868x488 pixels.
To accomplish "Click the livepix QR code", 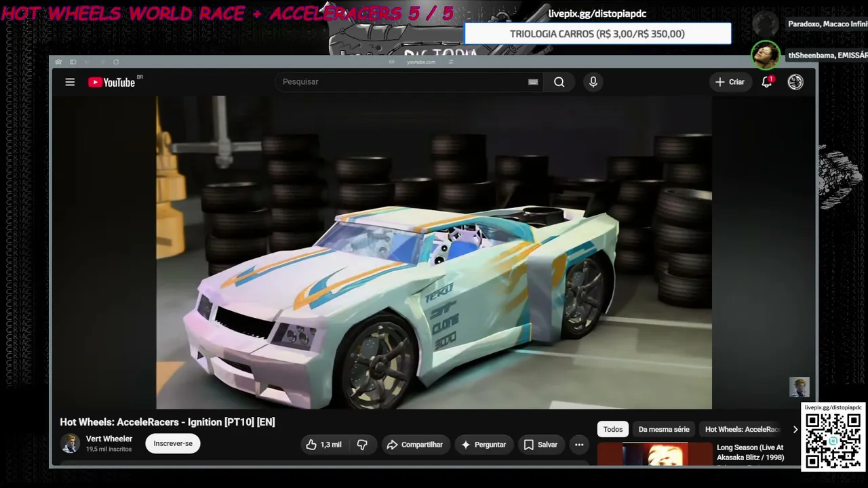I will [833, 441].
